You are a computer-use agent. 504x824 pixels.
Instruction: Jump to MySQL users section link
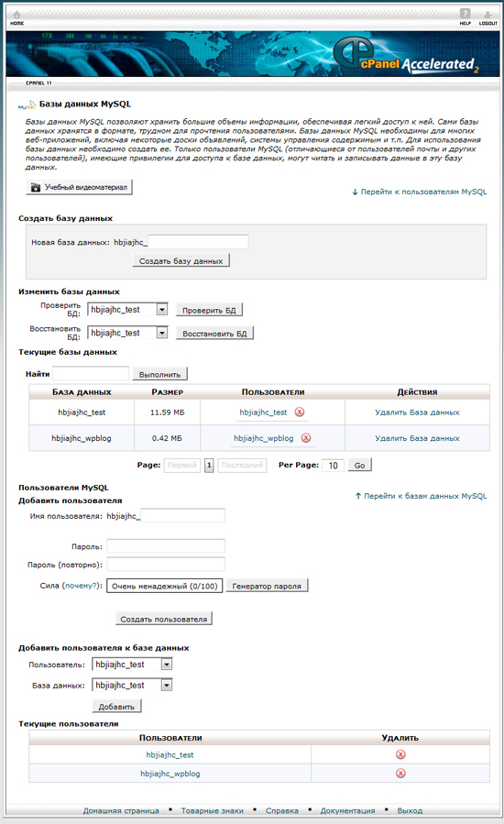pyautogui.click(x=420, y=192)
